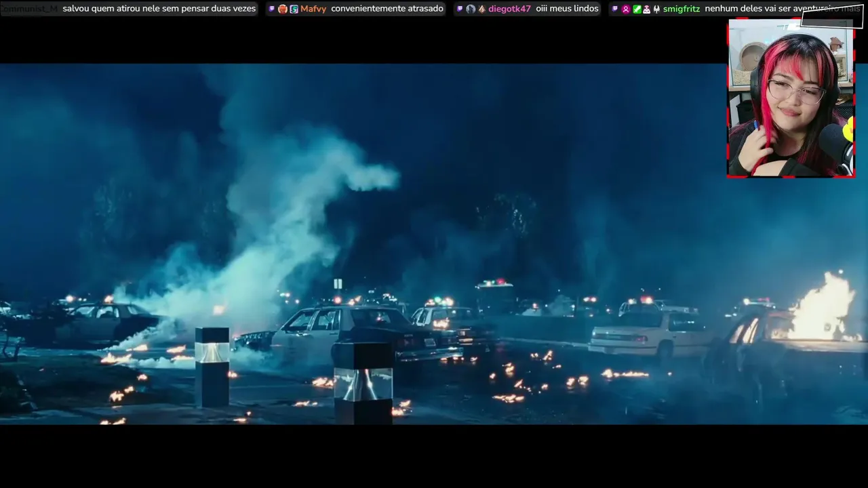Viewport: 868px width, 488px height.
Task: Click the green checkmark badge beside smigfritz
Action: (637, 9)
